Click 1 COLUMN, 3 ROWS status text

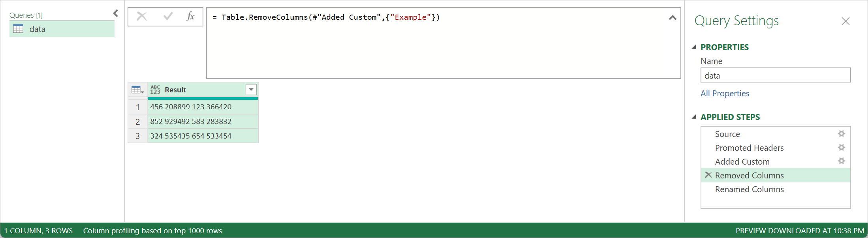pos(39,231)
